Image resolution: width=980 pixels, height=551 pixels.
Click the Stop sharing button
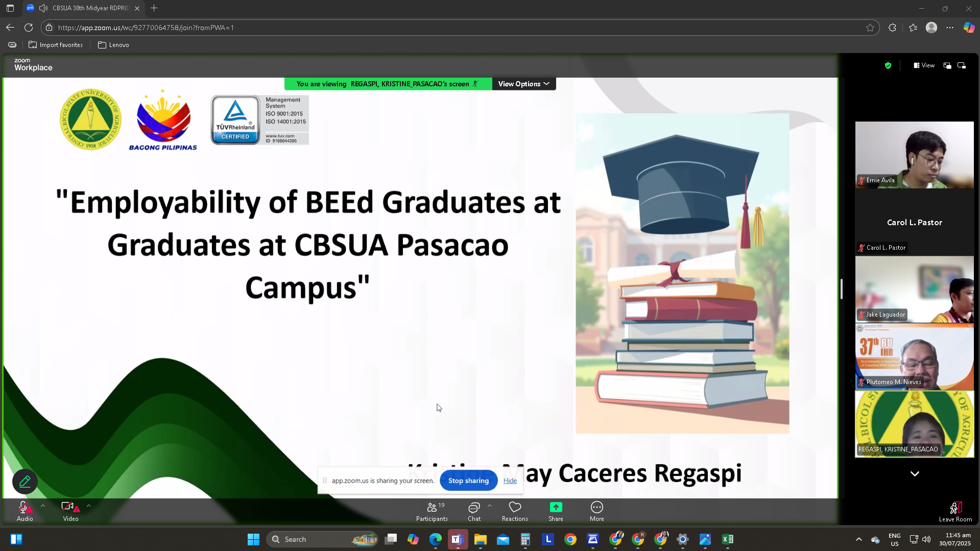468,481
